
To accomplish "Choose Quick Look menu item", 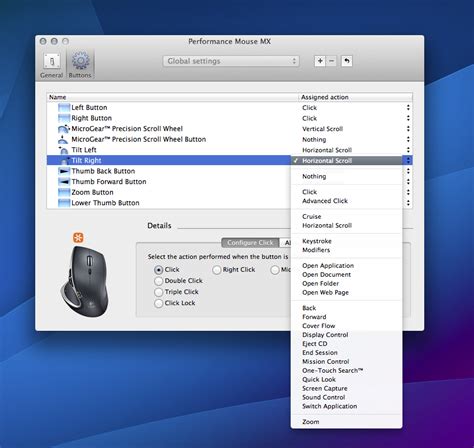I will tap(347, 380).
